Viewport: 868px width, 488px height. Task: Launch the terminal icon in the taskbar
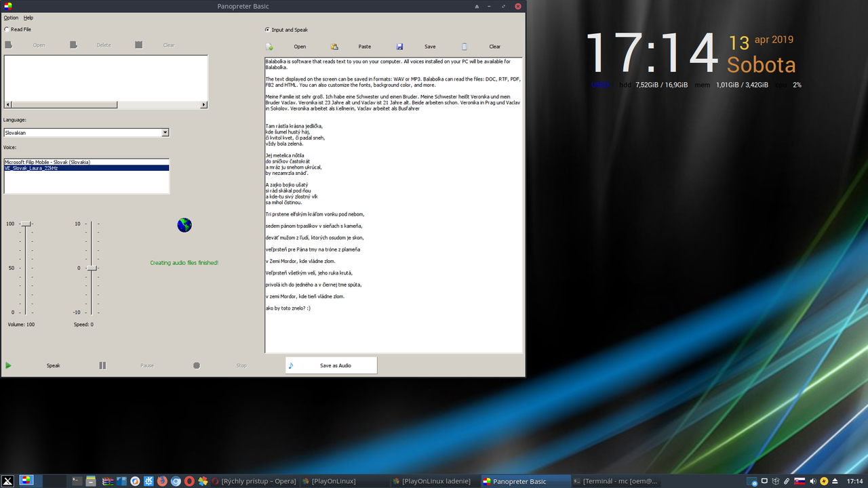tap(77, 481)
